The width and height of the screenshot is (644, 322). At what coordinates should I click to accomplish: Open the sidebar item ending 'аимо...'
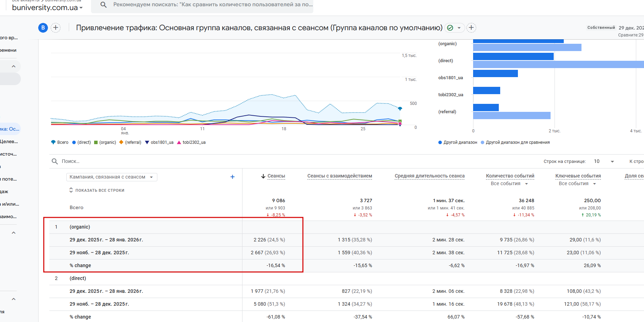pos(8,217)
